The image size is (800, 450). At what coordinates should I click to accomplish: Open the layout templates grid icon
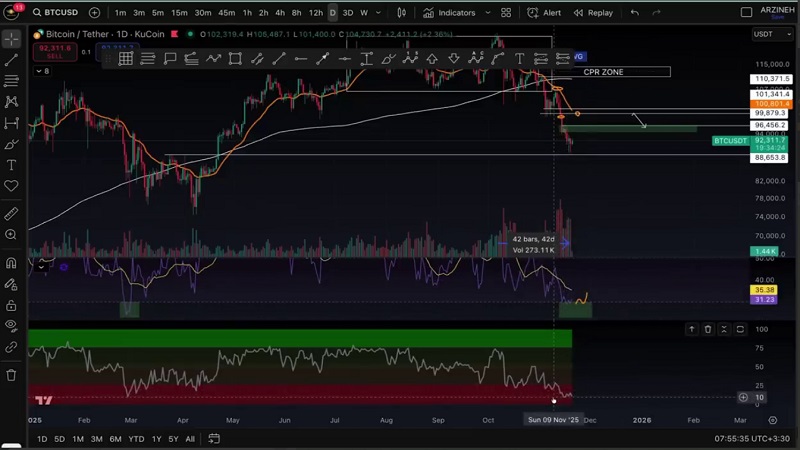(x=506, y=13)
